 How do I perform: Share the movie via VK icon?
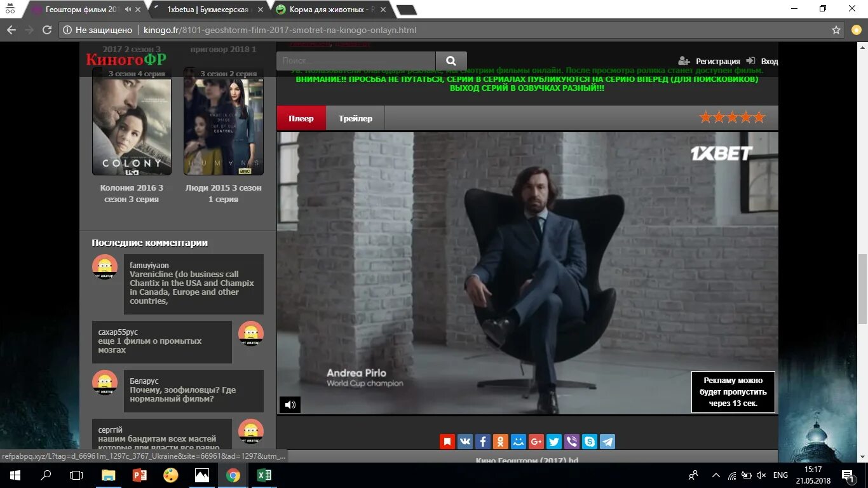465,441
